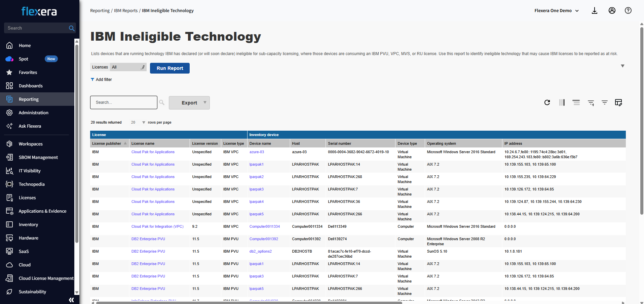Open the help question mark icon

[x=628, y=11]
